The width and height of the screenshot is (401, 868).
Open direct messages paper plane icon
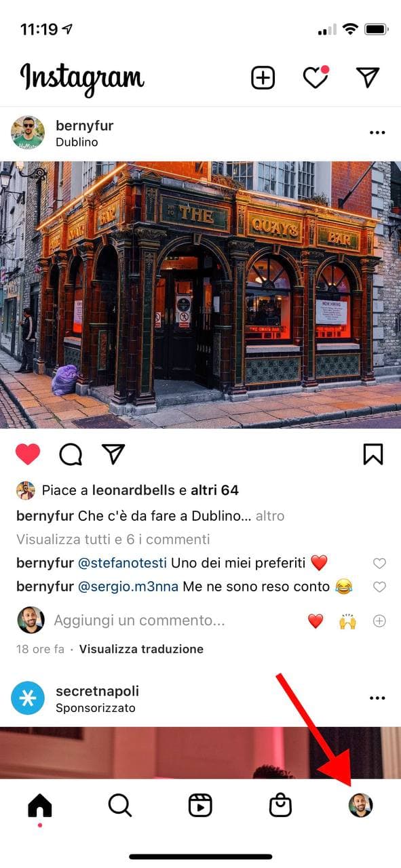(368, 77)
